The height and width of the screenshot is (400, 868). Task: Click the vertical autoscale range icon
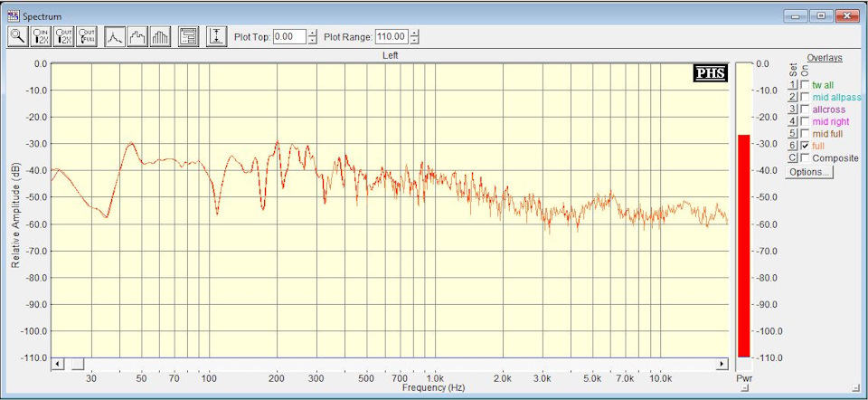(x=217, y=36)
